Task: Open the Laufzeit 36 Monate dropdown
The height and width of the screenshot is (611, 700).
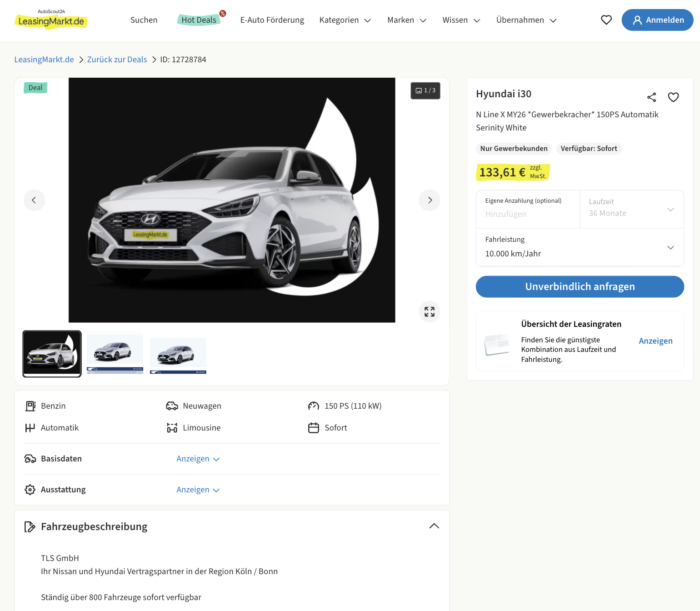Action: click(x=631, y=209)
